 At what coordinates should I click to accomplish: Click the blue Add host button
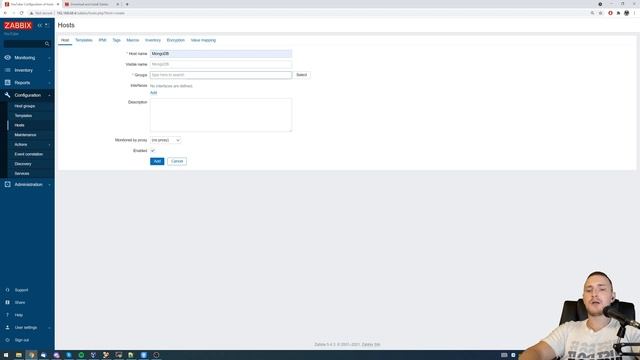157,161
